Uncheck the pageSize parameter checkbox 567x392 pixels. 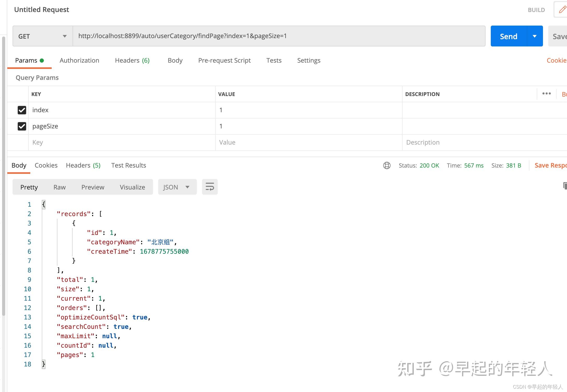tap(22, 126)
